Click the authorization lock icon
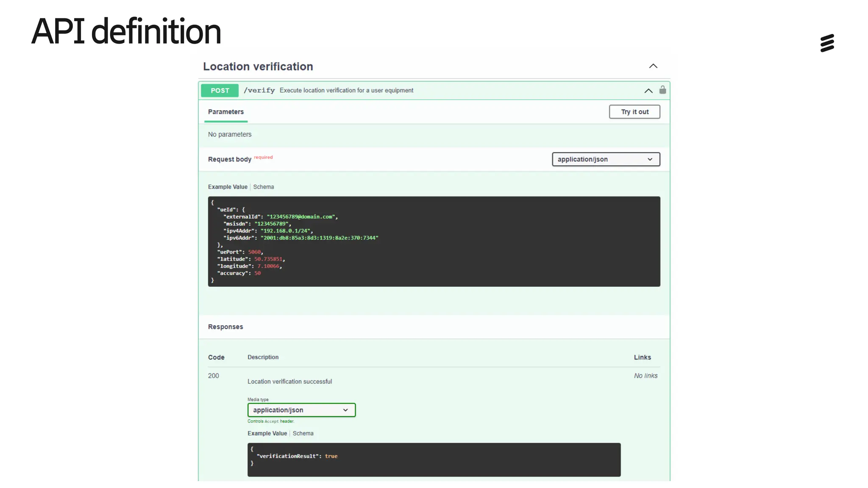The width and height of the screenshot is (868, 488). (x=662, y=90)
